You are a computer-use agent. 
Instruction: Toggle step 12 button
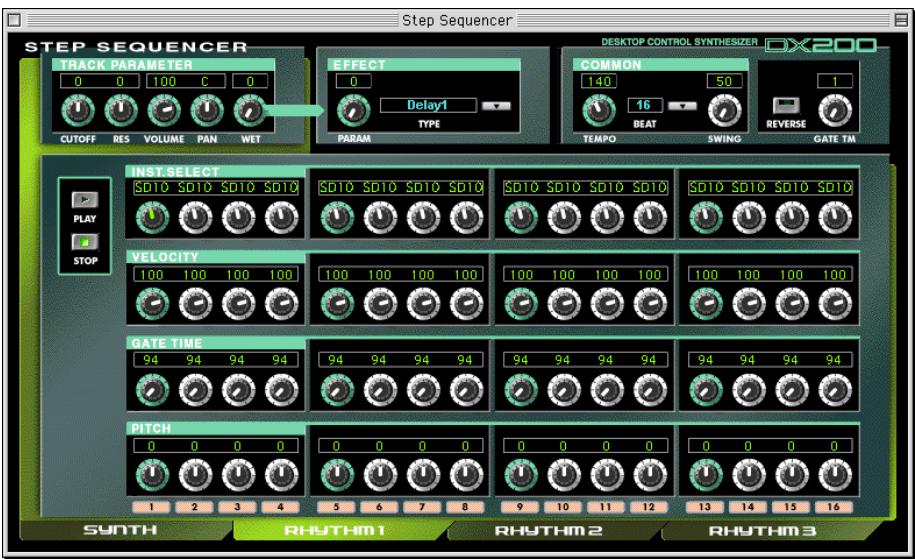649,507
